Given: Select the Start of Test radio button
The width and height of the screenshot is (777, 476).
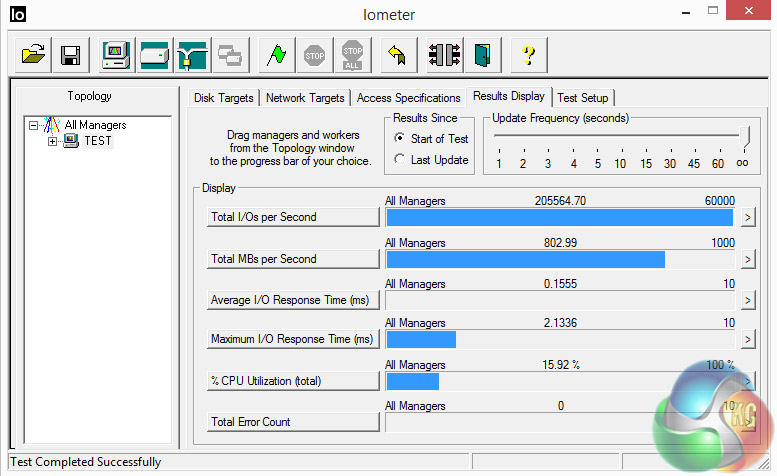Looking at the screenshot, I should coord(399,138).
